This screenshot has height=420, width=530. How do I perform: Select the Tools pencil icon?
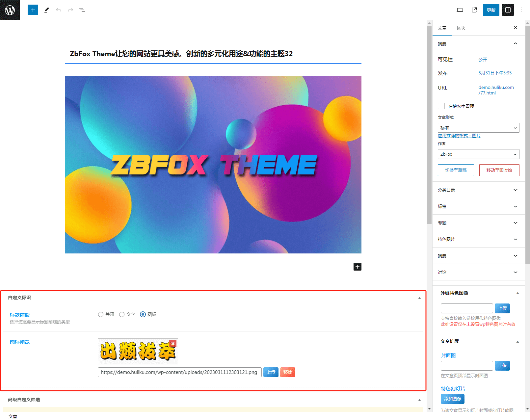click(x=46, y=10)
